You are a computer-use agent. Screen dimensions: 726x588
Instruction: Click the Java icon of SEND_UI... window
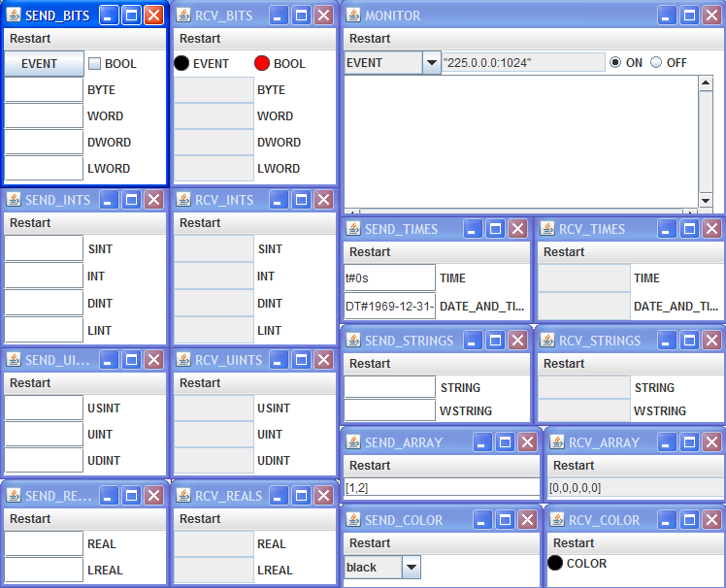coord(14,360)
